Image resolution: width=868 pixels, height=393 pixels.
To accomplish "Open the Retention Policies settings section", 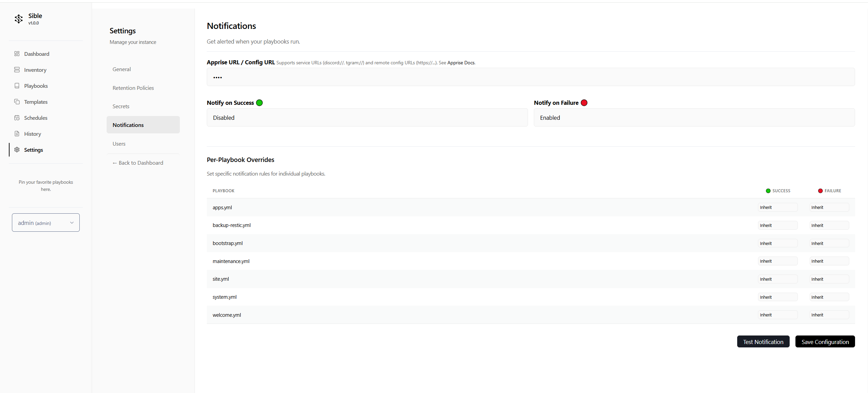I will coord(133,88).
